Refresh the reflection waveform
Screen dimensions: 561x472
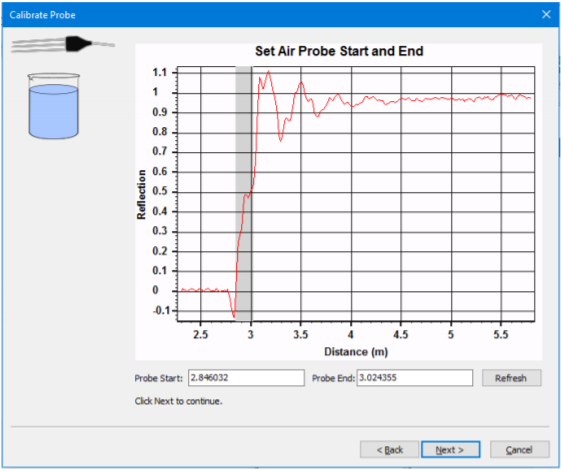coord(511,378)
